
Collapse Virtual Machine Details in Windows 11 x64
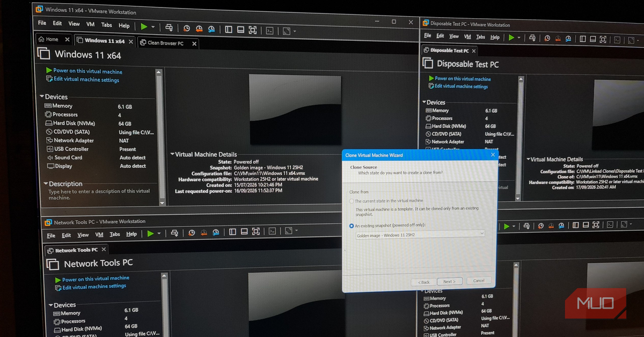(x=172, y=155)
